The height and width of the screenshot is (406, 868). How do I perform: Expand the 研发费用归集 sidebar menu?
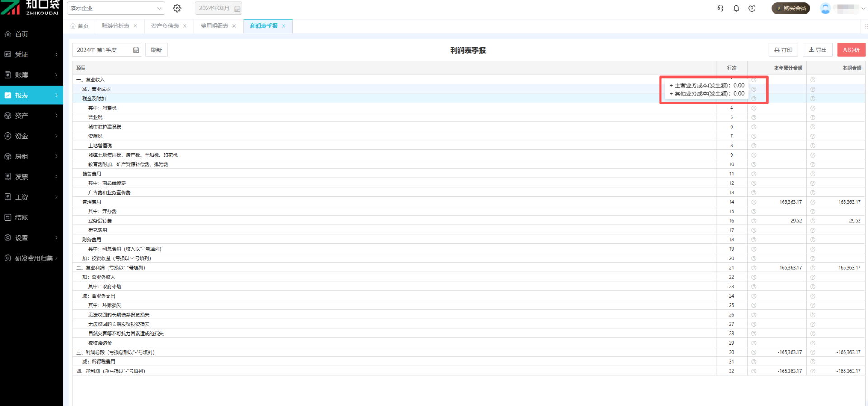click(32, 258)
